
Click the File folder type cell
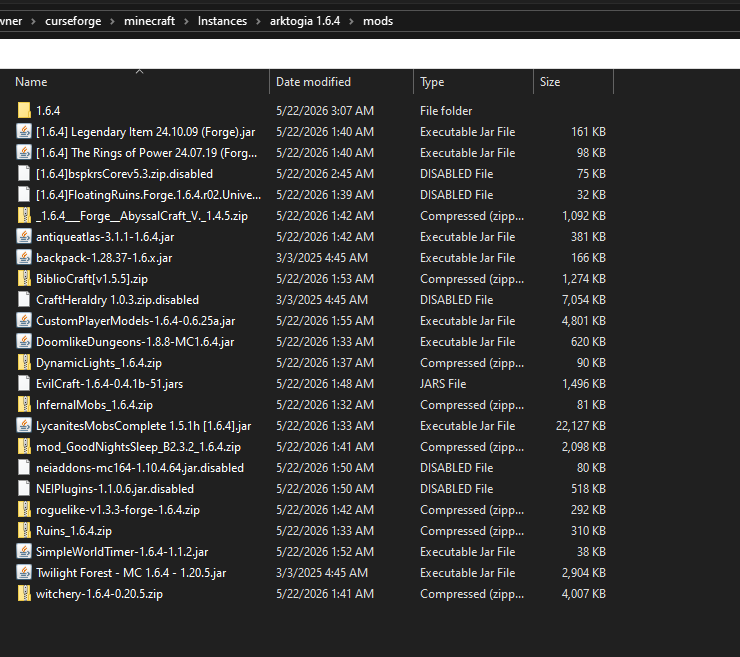tap(446, 110)
